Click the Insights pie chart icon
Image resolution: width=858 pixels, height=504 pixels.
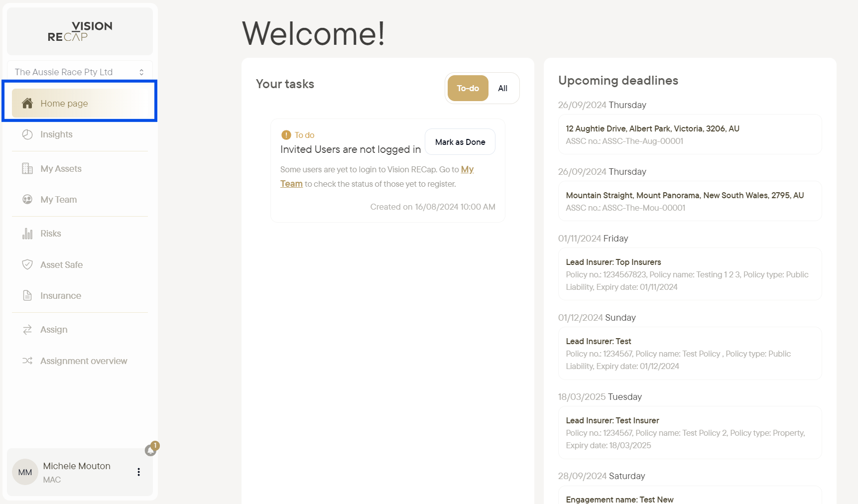(27, 134)
